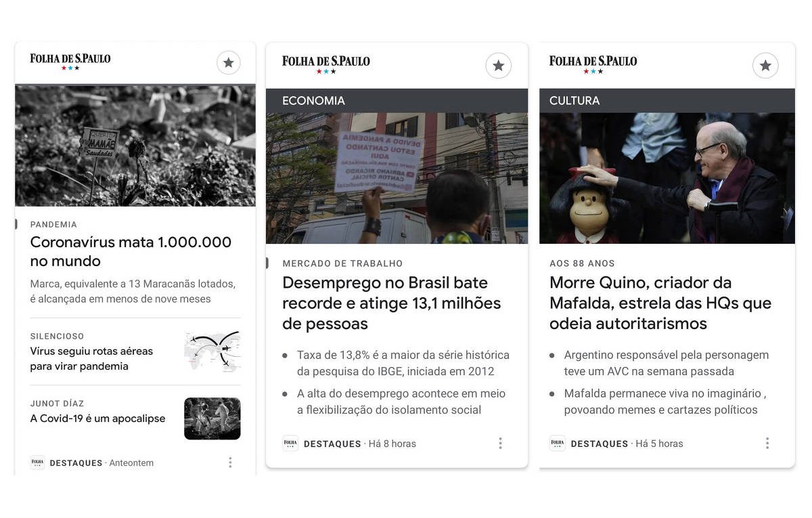This screenshot has width=812, height=518.
Task: Open options menu beside Há 5 horas
Action: click(767, 444)
